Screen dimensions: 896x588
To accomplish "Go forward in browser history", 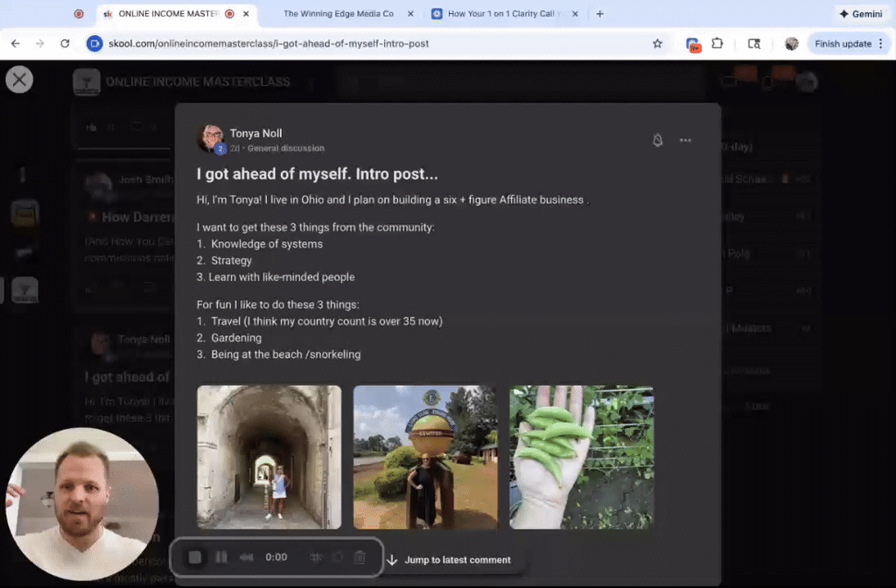I will pos(39,44).
